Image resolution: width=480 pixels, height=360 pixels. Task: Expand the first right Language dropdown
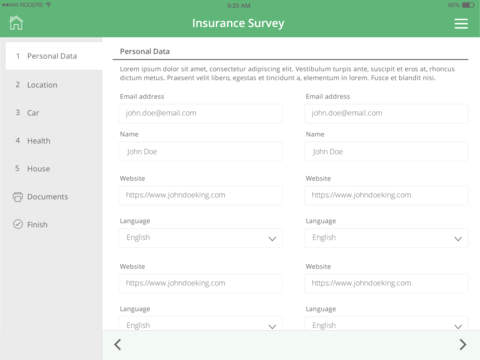tap(386, 238)
